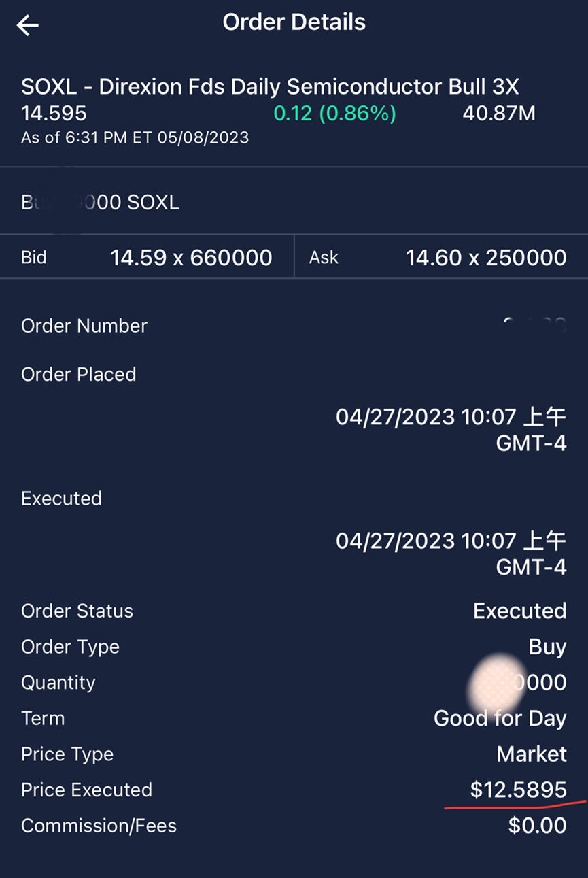Tap the Order Details title
Viewport: 588px width, 878px height.
[x=294, y=22]
